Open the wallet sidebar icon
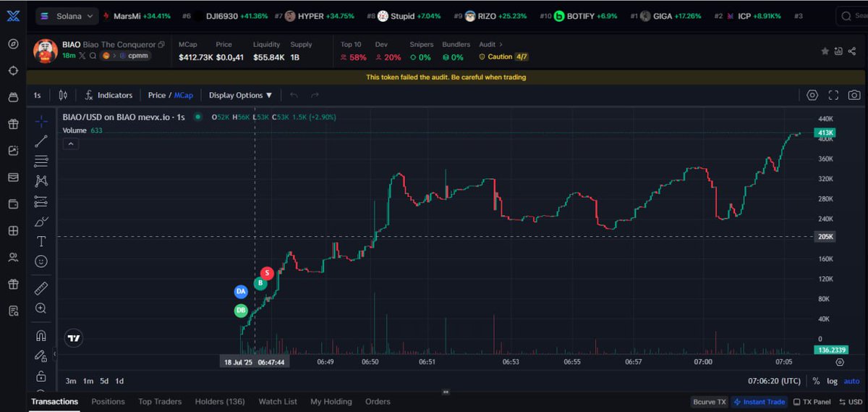868x412 pixels. point(13,204)
